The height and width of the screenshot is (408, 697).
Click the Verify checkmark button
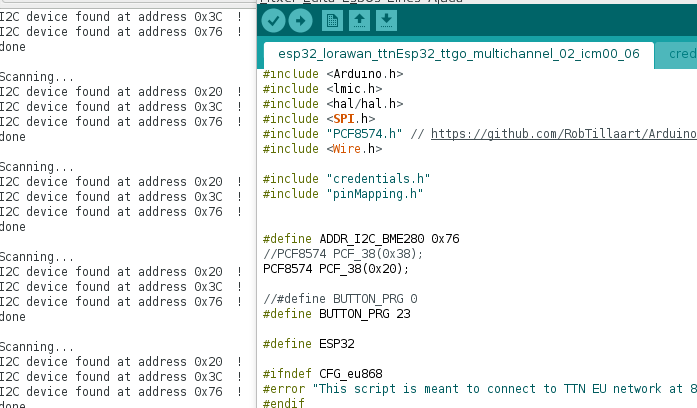(273, 20)
